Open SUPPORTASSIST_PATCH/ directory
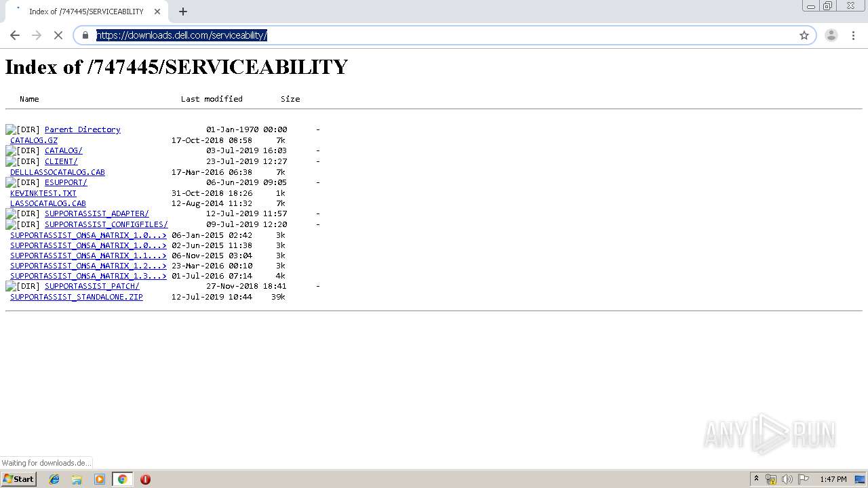 pyautogui.click(x=92, y=286)
